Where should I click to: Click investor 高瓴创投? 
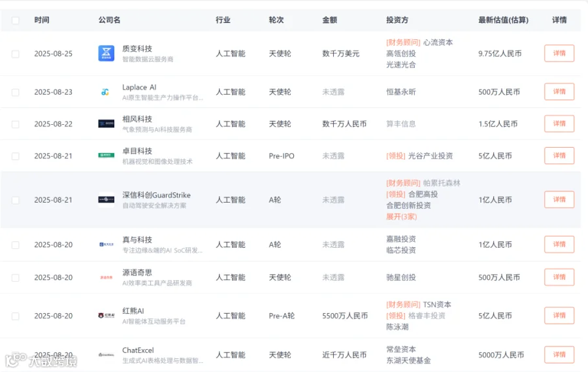401,54
